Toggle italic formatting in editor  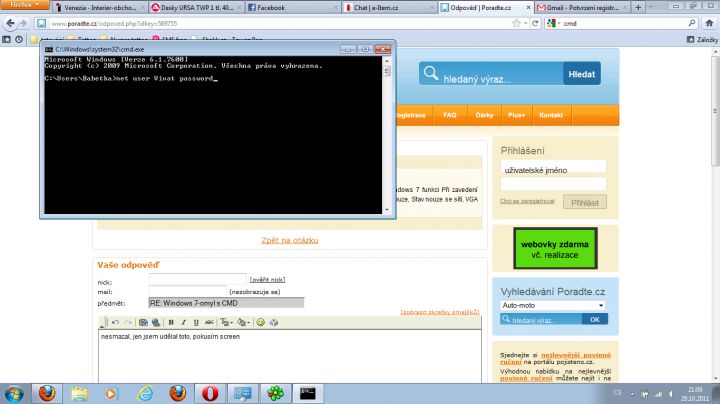183,322
